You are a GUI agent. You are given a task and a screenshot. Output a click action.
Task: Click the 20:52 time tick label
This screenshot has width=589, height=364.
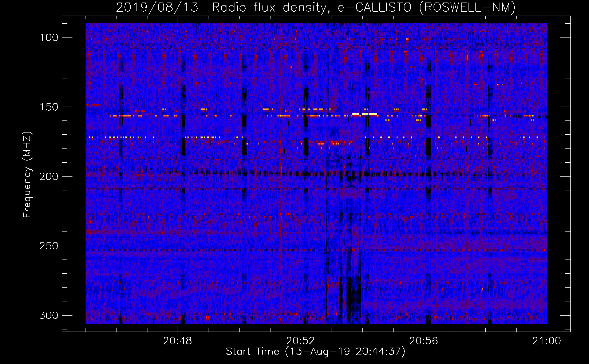(301, 341)
